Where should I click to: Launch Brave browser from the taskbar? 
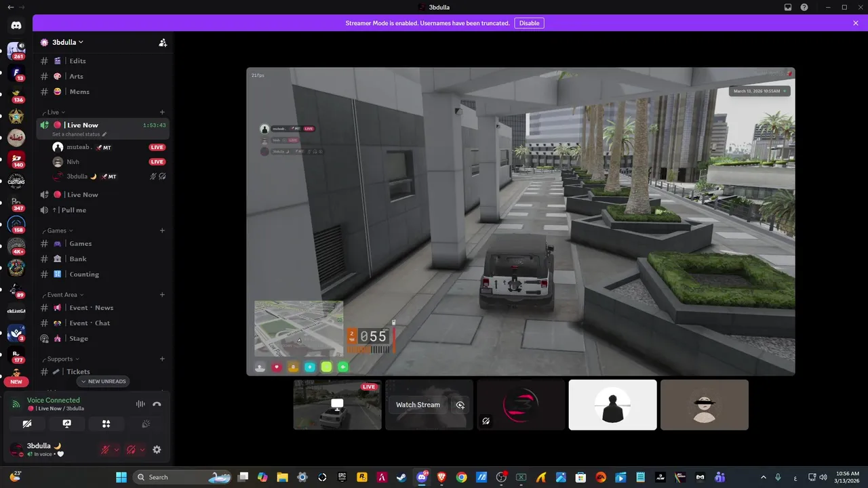pos(442,477)
